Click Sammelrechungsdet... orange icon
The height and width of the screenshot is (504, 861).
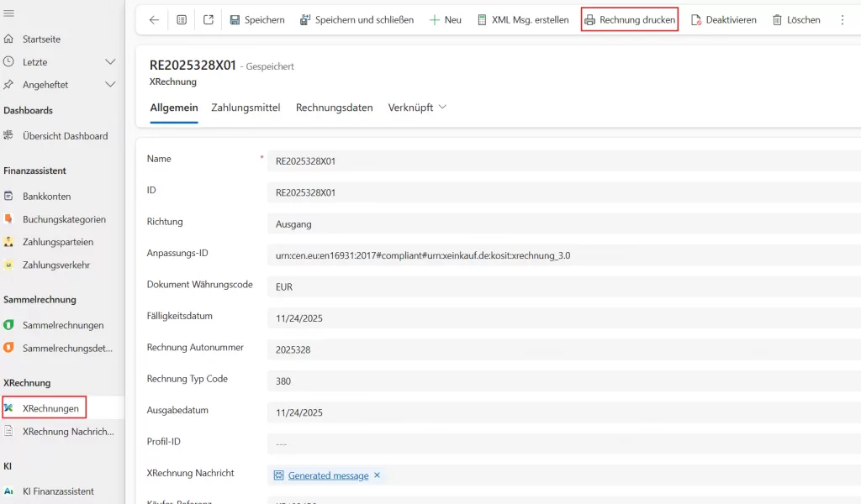pos(8,348)
